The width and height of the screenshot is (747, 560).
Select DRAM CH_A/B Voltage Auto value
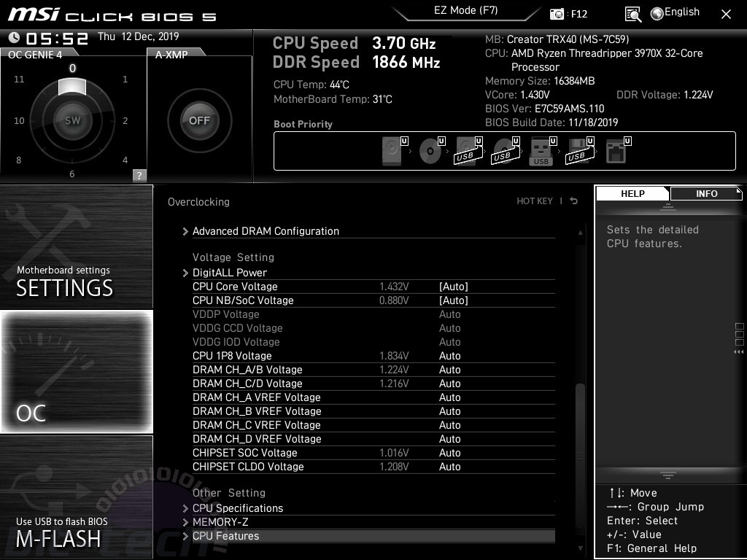449,370
